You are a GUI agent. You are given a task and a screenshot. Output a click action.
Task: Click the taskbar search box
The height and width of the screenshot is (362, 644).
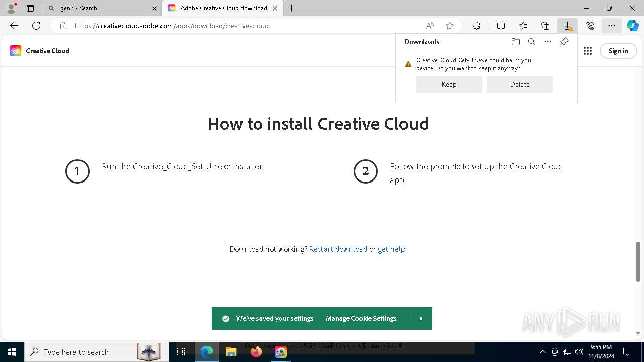(x=97, y=352)
